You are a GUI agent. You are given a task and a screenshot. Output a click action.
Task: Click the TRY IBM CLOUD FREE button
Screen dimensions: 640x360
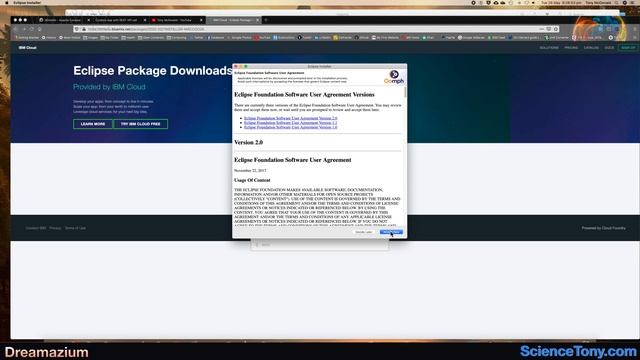coord(140,124)
